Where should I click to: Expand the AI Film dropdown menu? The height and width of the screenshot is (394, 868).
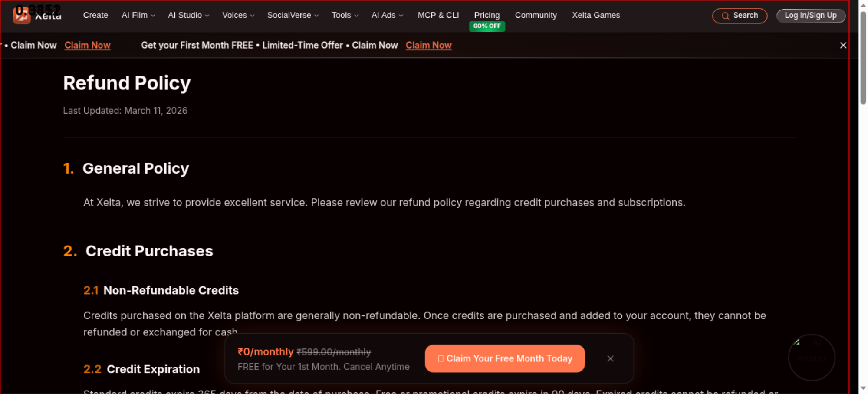(x=138, y=15)
